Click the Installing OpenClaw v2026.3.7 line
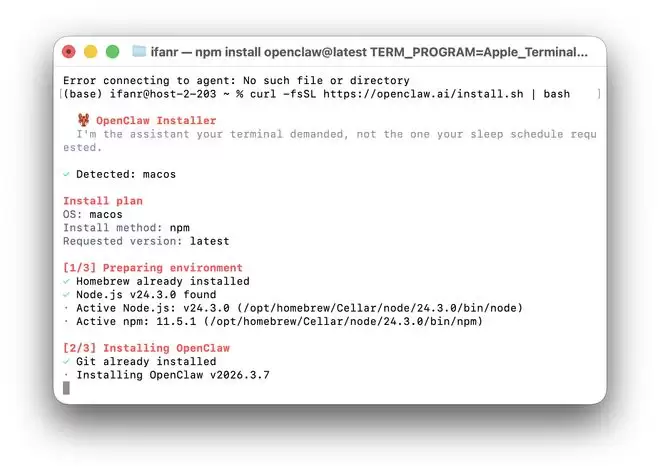The height and width of the screenshot is (475, 660). tap(172, 375)
